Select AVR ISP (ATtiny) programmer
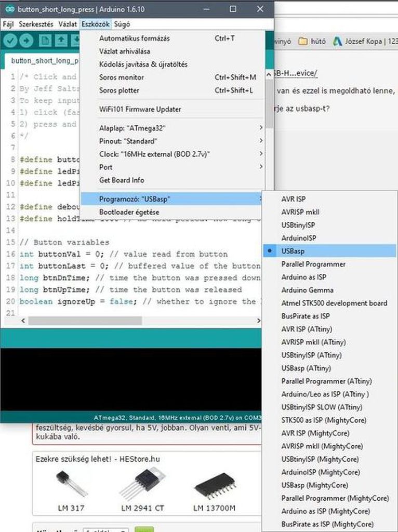This screenshot has width=398, height=532. pos(329,329)
